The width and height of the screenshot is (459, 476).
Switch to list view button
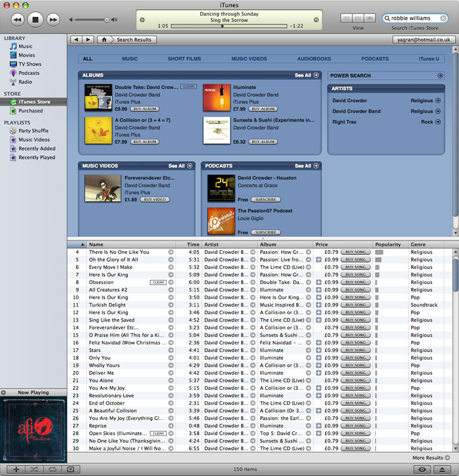click(x=346, y=18)
